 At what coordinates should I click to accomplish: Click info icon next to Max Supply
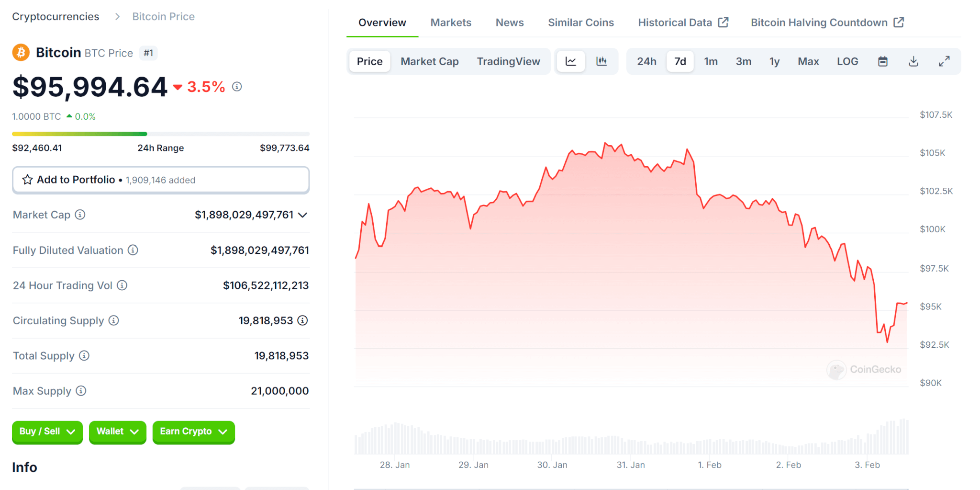pyautogui.click(x=81, y=391)
